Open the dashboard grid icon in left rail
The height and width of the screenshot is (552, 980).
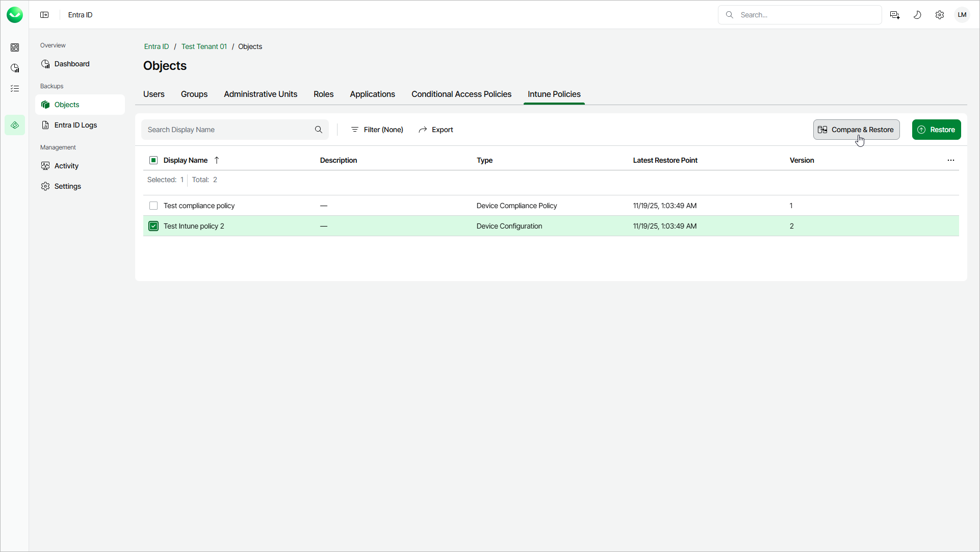tap(15, 47)
